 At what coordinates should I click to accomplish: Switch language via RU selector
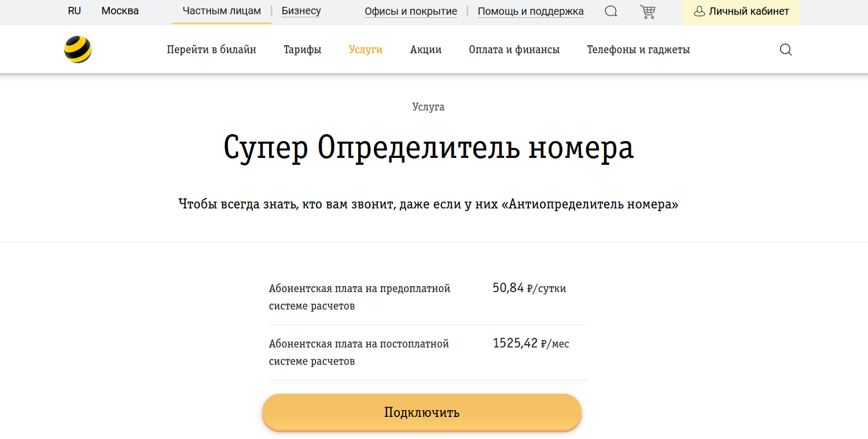(74, 11)
